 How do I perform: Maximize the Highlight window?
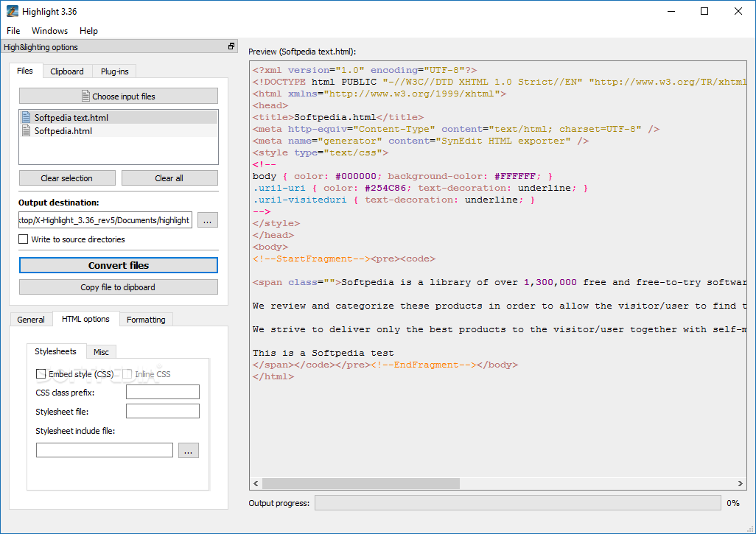pos(704,11)
